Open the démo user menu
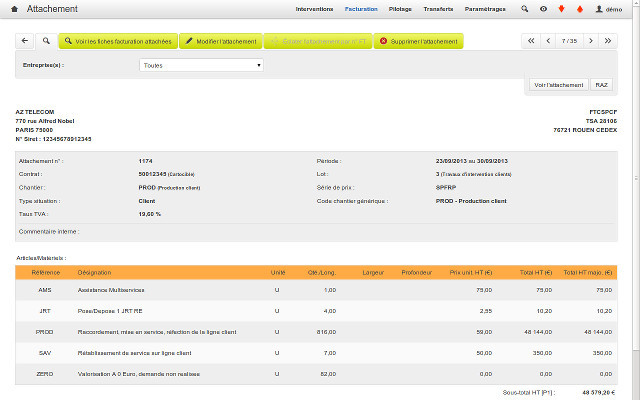 coord(609,9)
